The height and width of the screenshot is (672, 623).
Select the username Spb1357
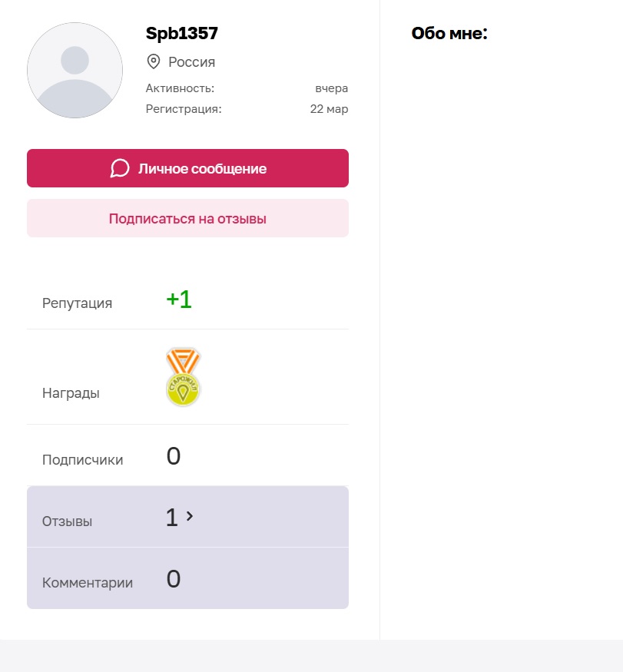pos(182,33)
